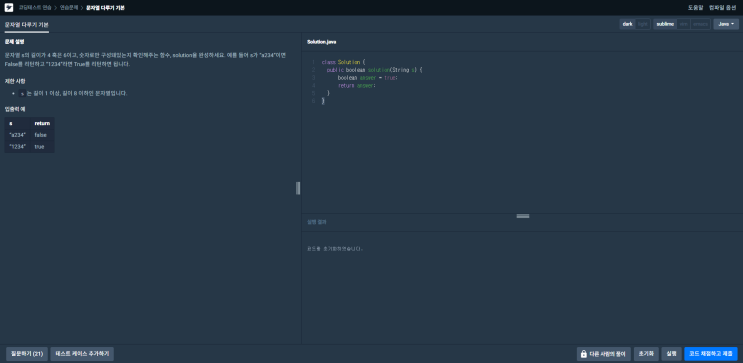The image size is (743, 363).
Task: Click the lock icon on 다른 사람의 풀이
Action: click(584, 354)
